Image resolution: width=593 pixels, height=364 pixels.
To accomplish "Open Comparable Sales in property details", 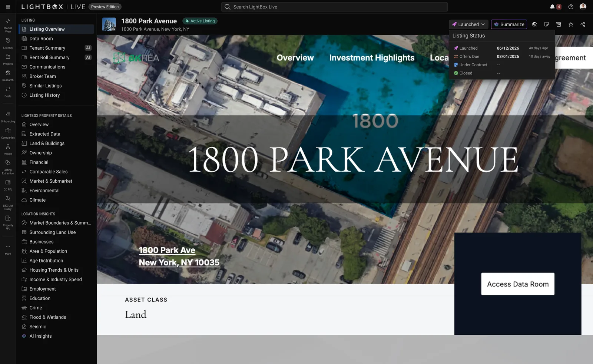I will (x=56, y=172).
